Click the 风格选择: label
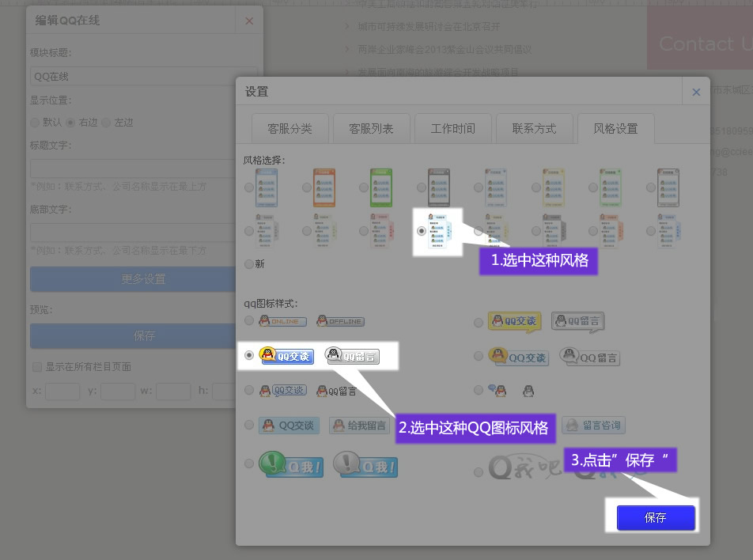This screenshot has height=560, width=753. pos(264,161)
